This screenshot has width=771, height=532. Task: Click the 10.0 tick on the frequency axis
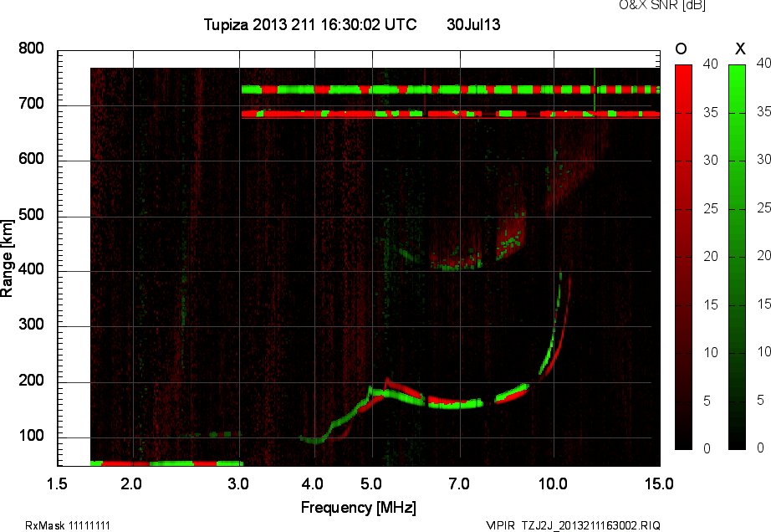(553, 483)
